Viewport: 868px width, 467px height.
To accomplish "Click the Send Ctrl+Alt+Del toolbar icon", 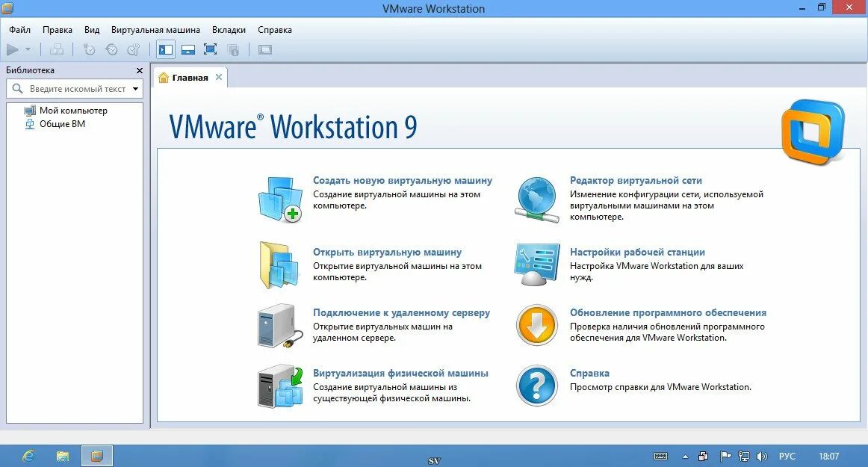I will (x=57, y=50).
